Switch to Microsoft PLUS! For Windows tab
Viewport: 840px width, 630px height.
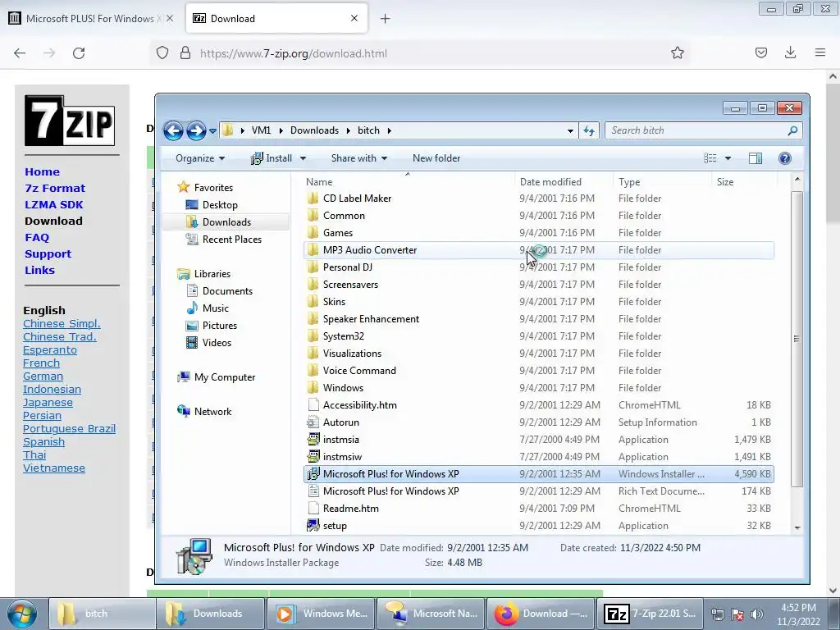tap(91, 18)
